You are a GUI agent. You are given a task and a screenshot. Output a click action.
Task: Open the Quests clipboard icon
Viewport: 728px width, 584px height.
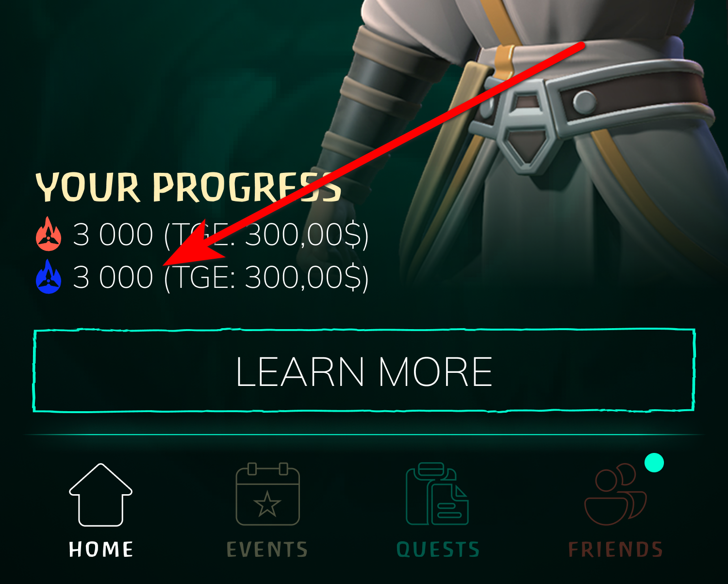(437, 494)
